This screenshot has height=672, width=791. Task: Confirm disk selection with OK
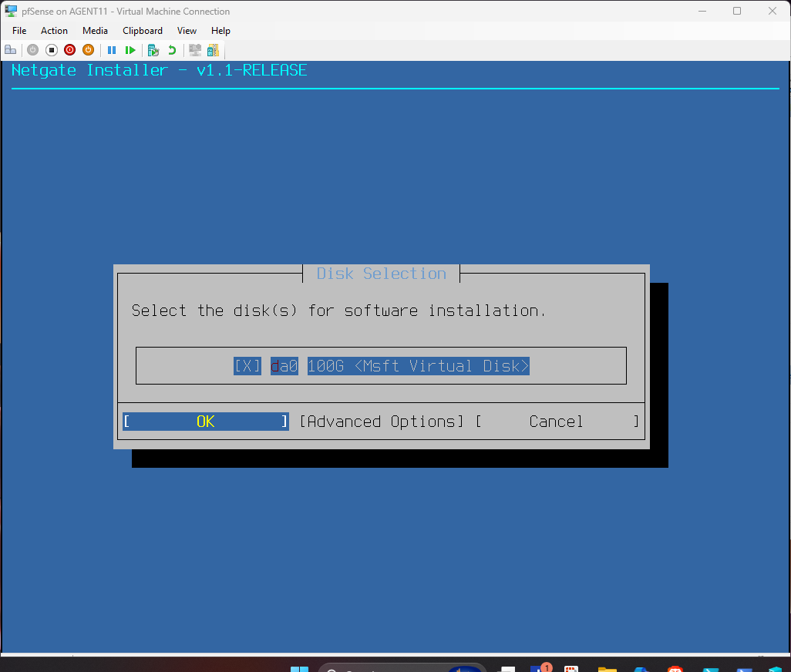pos(205,422)
